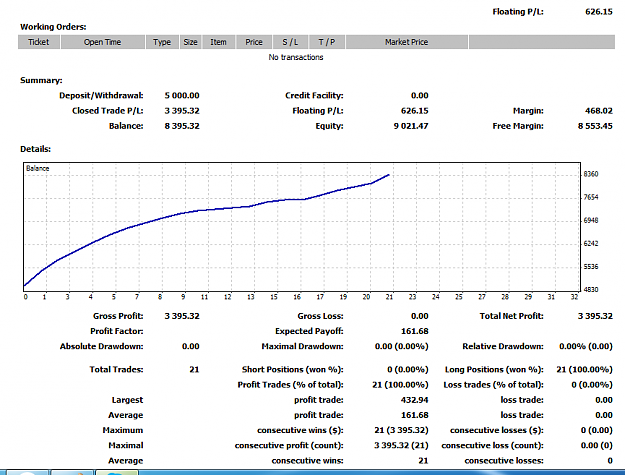Click the 'Short Positions (won %):' label
625x475 pixels.
click(293, 369)
